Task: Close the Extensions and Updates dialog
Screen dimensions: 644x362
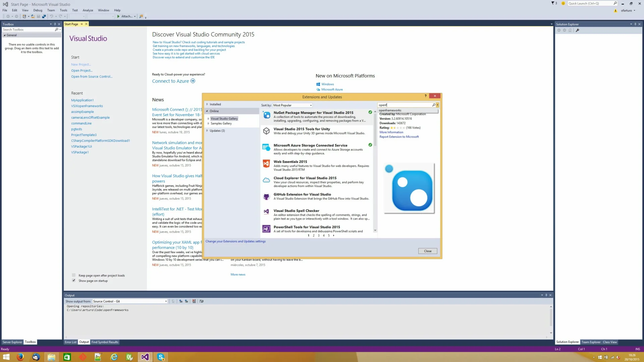Action: point(428,251)
